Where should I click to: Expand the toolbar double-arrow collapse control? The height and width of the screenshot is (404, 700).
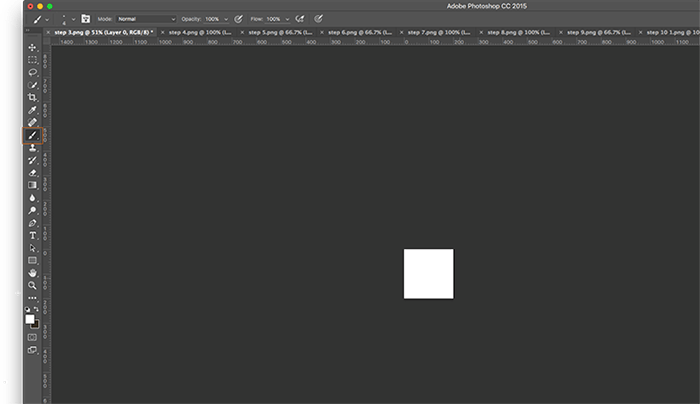27,30
